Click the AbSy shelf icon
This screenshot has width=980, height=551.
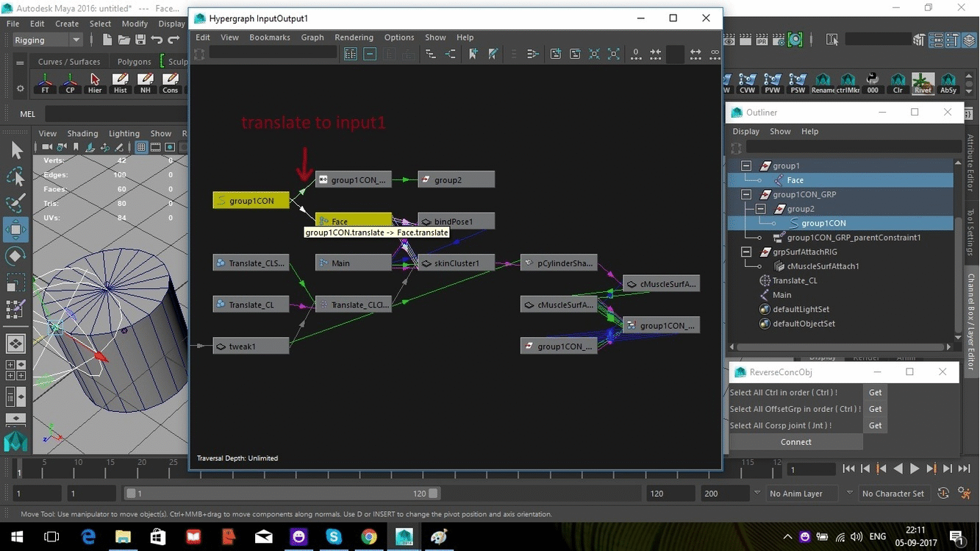click(x=948, y=83)
